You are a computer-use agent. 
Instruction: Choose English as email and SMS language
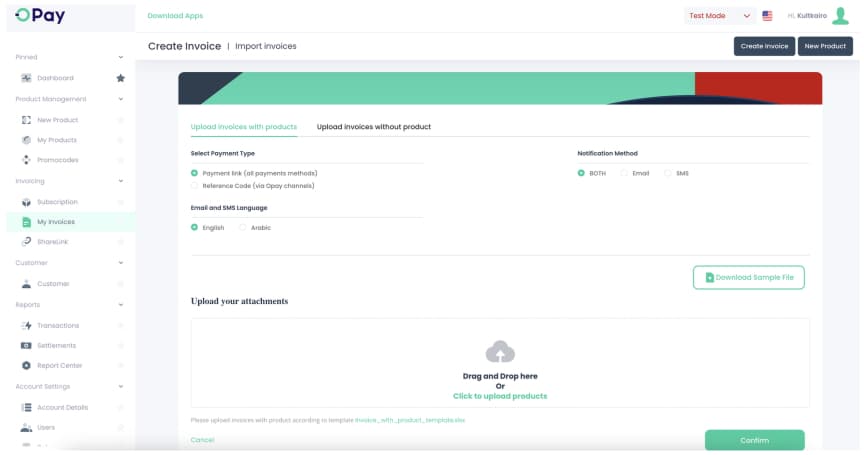[x=194, y=228]
